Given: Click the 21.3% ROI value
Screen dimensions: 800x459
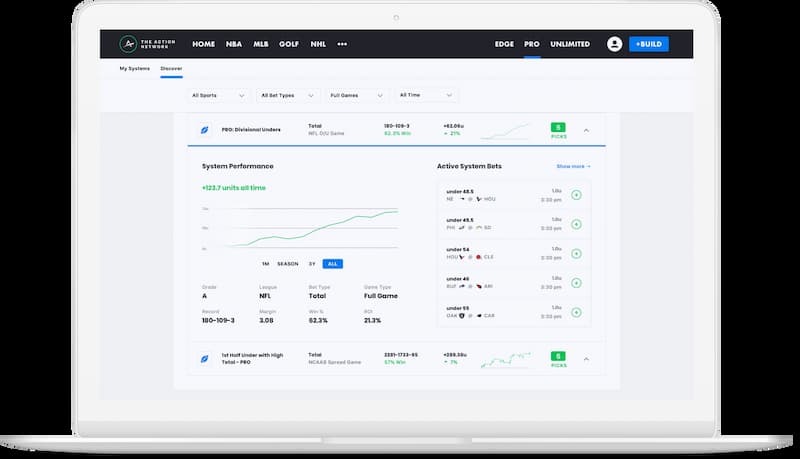Looking at the screenshot, I should (x=372, y=320).
